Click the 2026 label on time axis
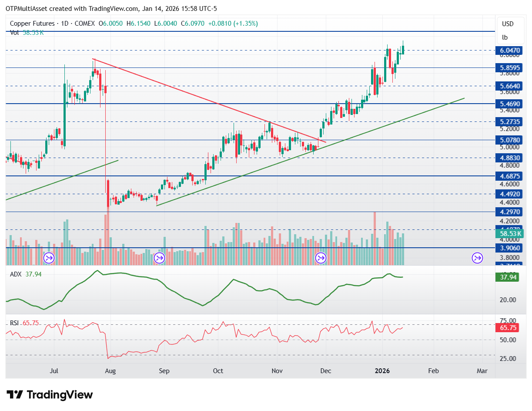Screen dimensions: 532x411 (x=383, y=371)
